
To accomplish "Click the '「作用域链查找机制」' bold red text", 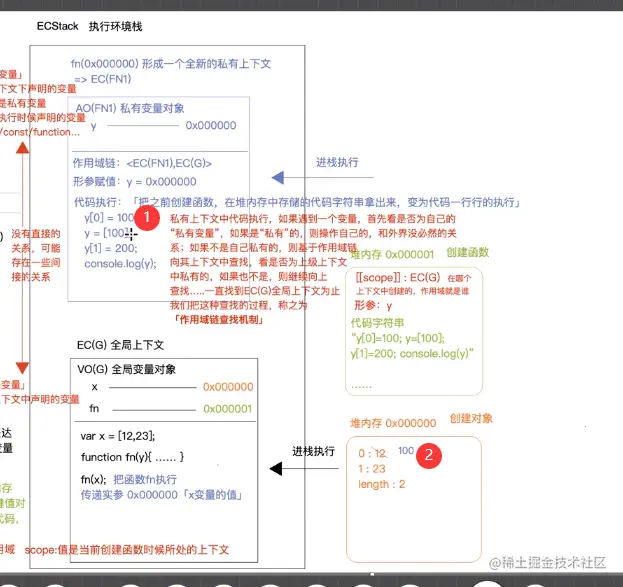I will [x=219, y=320].
